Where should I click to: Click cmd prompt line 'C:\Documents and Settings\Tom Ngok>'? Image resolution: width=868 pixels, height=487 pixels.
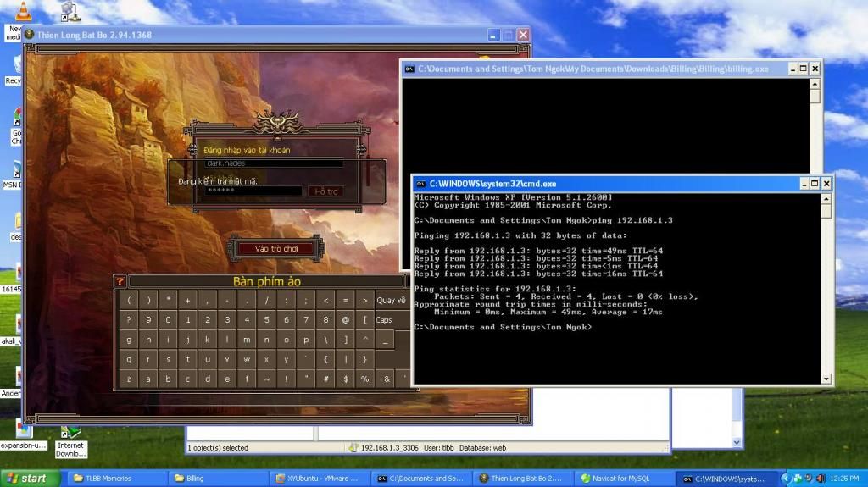pyautogui.click(x=503, y=327)
